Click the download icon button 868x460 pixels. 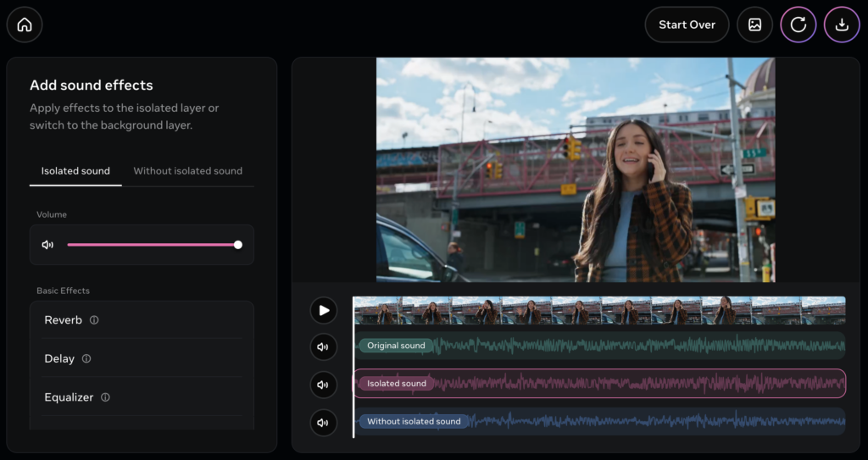[842, 25]
